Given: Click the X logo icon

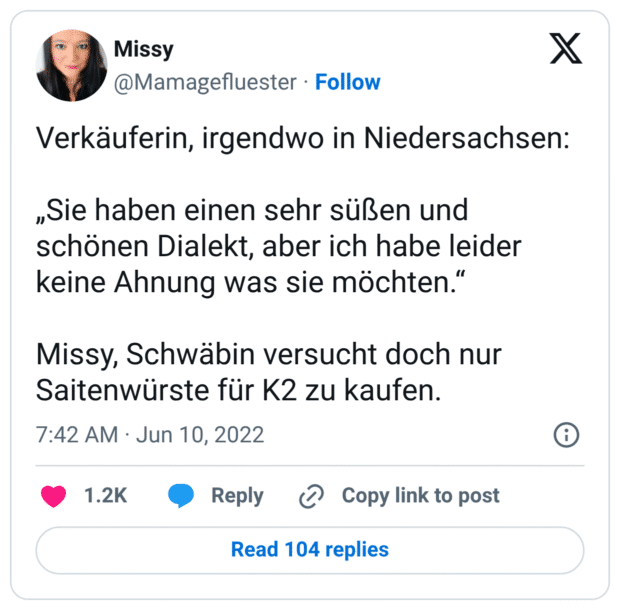Looking at the screenshot, I should pos(566,48).
